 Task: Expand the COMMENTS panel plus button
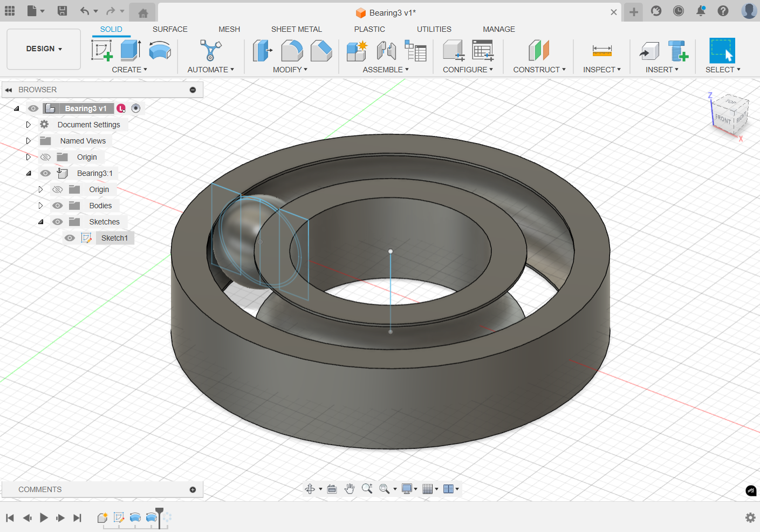pos(193,489)
